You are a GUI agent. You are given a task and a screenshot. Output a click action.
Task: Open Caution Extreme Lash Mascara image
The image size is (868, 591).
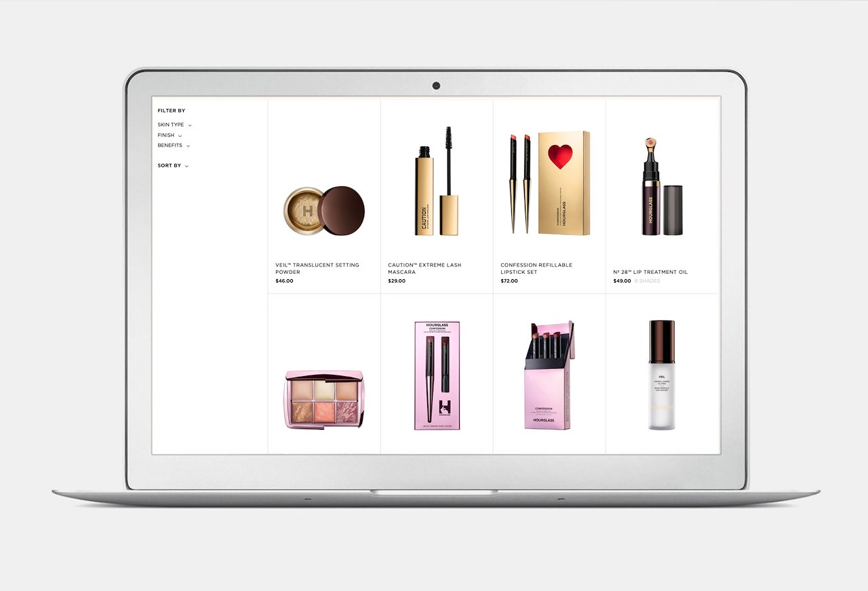pos(437,182)
